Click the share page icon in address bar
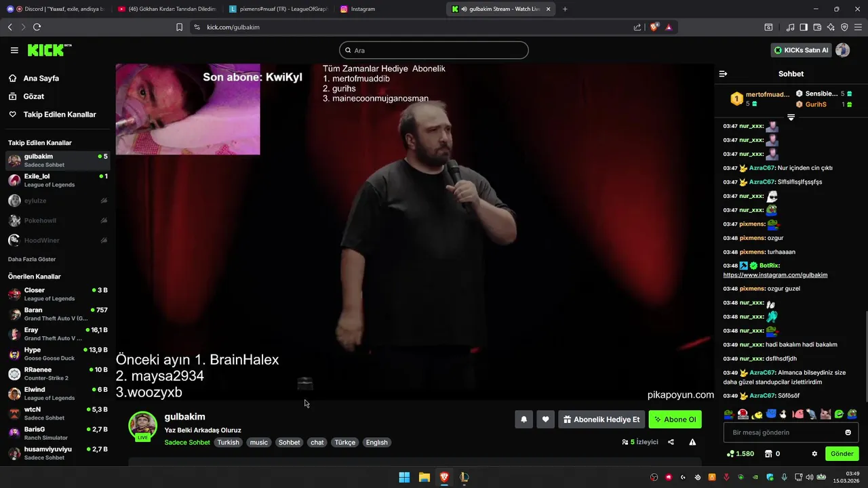The width and height of the screenshot is (868, 488). click(637, 27)
